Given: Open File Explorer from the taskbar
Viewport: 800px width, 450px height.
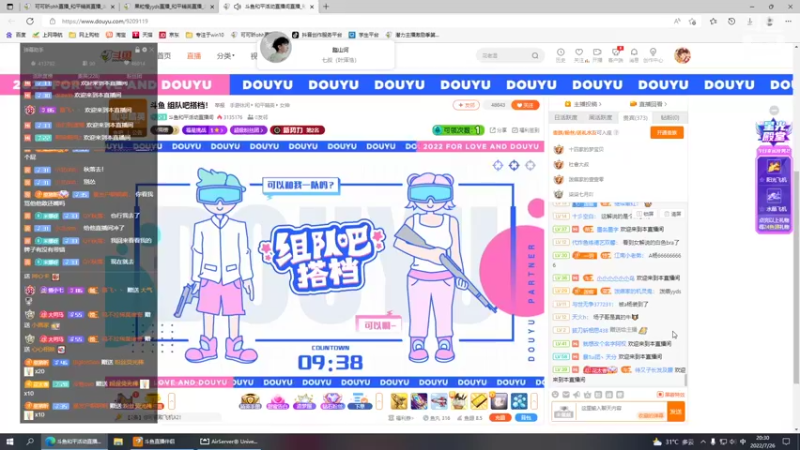Looking at the screenshot, I should (x=118, y=442).
